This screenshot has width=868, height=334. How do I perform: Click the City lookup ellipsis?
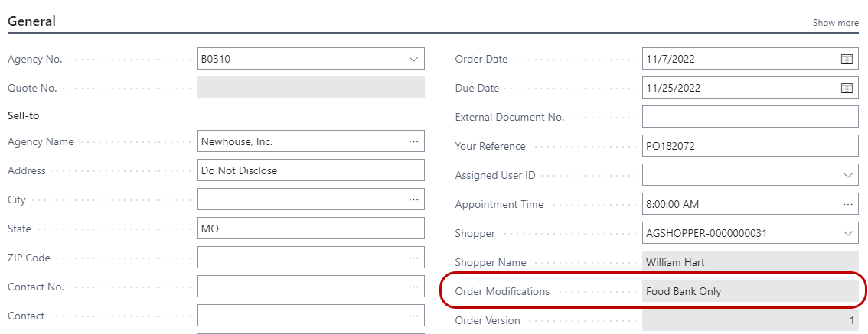coord(413,199)
